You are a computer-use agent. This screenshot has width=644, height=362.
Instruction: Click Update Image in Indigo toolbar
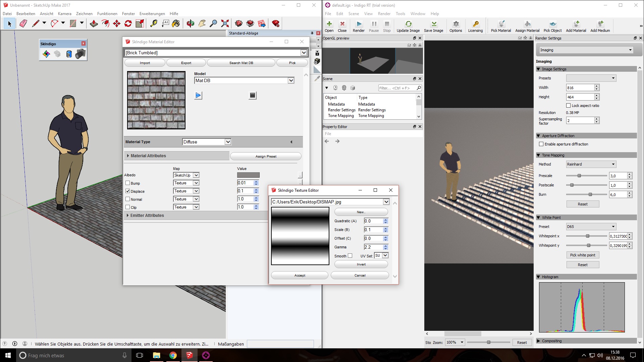408,26
